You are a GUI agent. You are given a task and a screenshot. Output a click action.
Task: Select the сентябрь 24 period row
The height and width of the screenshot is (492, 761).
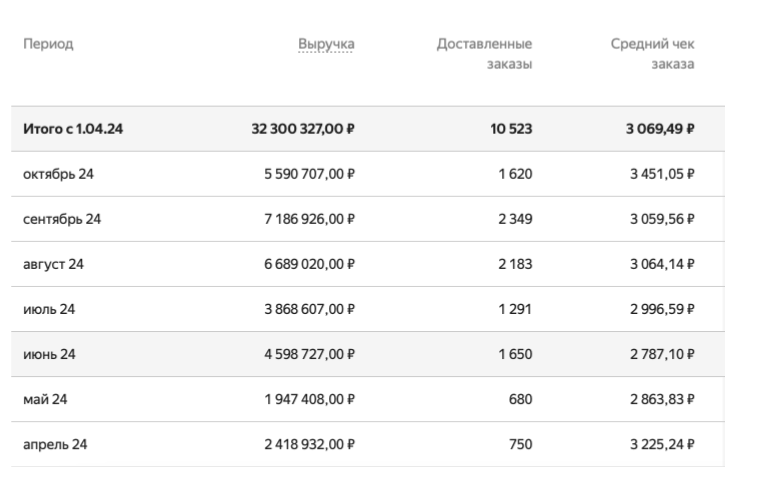click(62, 219)
